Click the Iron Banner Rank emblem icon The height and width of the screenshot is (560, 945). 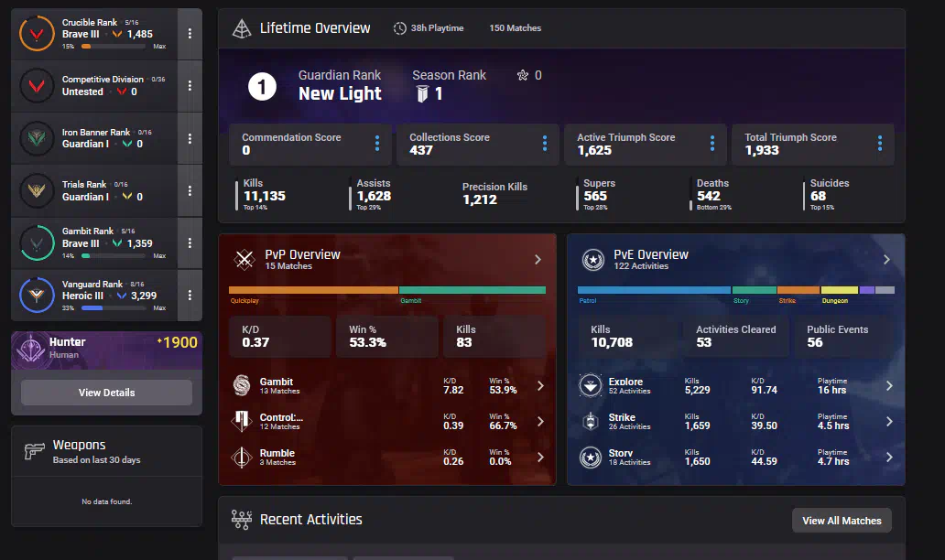click(x=37, y=138)
